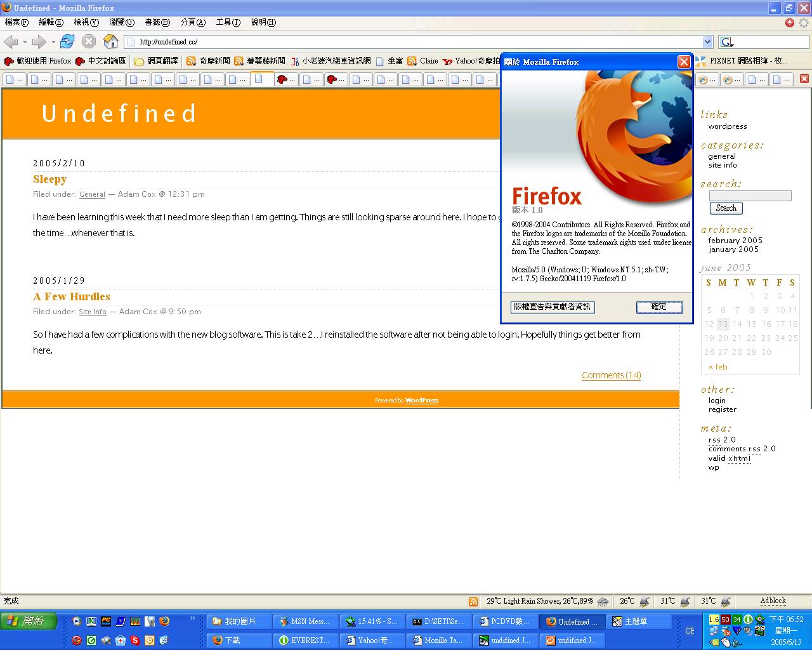Open 中文討論區 bookmark
The image size is (812, 650).
pos(100,61)
